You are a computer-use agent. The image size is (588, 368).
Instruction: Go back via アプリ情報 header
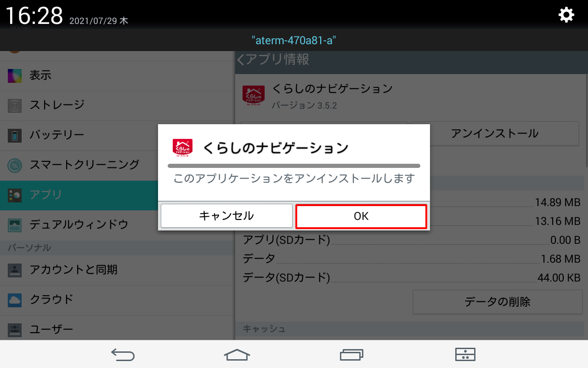273,59
